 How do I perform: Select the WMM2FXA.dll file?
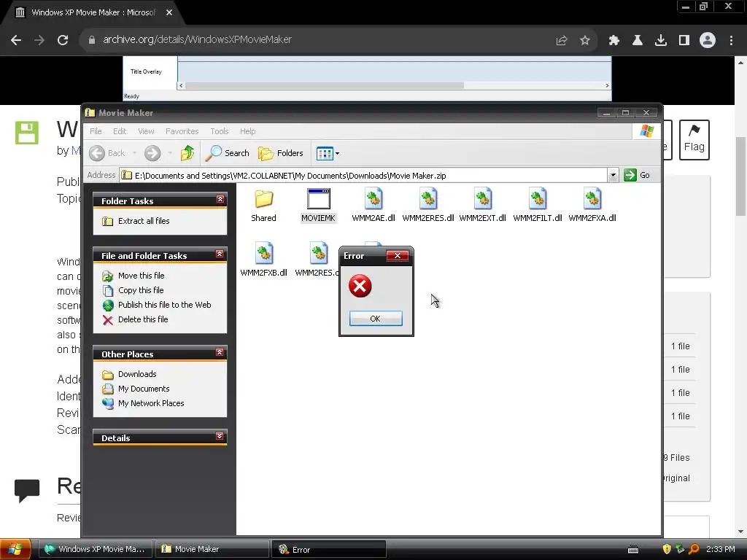[592, 206]
